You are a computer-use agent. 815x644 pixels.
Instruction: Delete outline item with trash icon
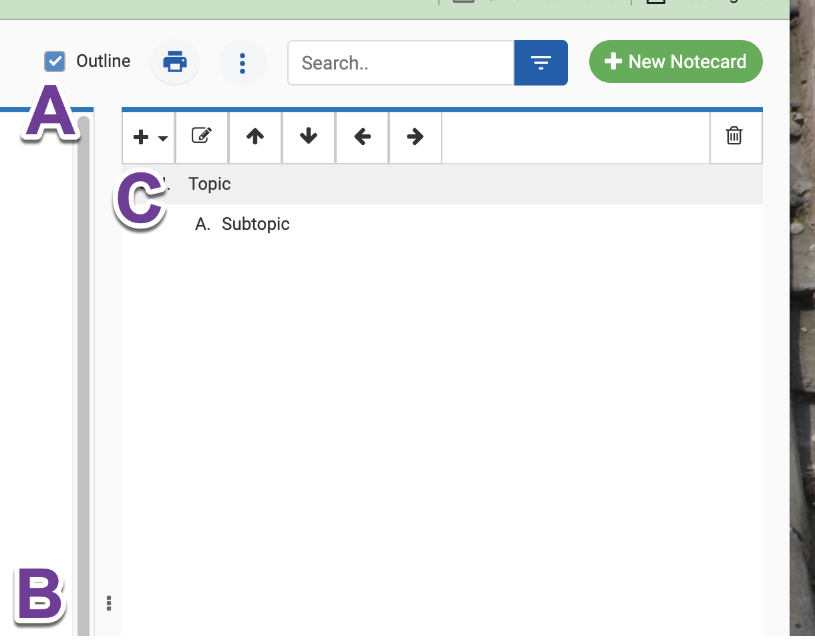tap(734, 136)
